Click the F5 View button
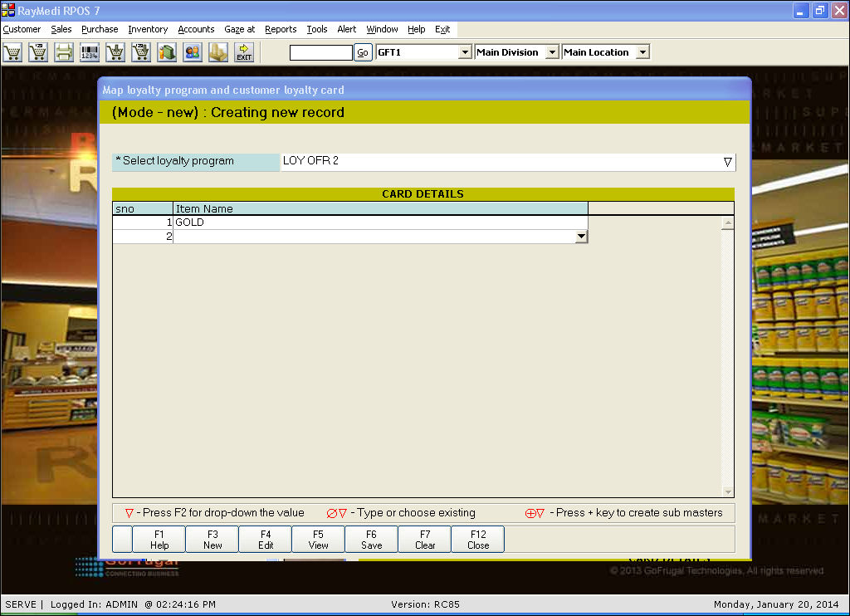The width and height of the screenshot is (850, 616). [318, 540]
